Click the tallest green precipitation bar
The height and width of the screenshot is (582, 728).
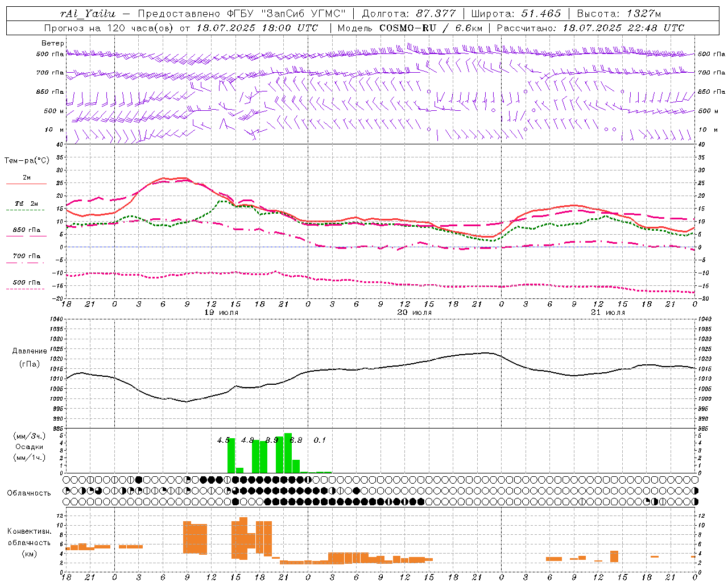(x=288, y=453)
